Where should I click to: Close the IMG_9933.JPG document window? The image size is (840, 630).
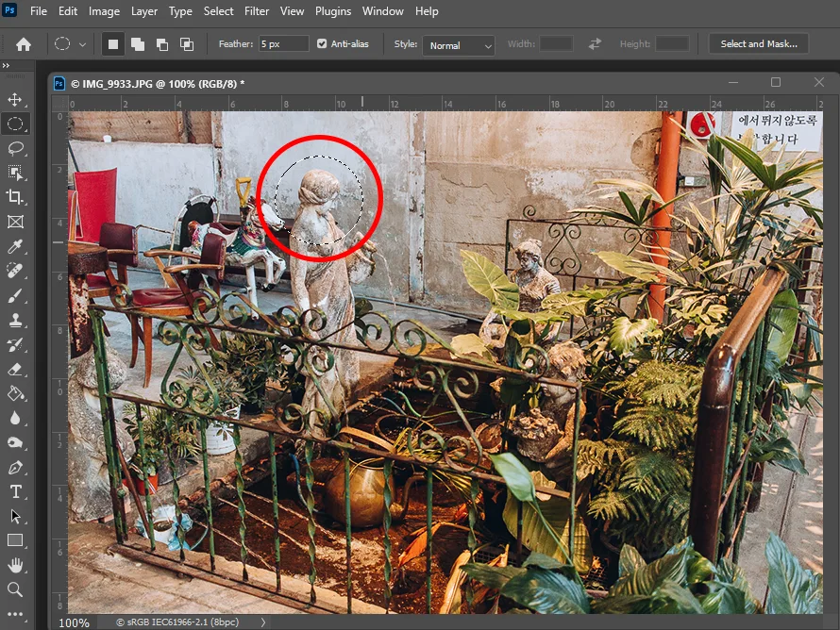818,82
